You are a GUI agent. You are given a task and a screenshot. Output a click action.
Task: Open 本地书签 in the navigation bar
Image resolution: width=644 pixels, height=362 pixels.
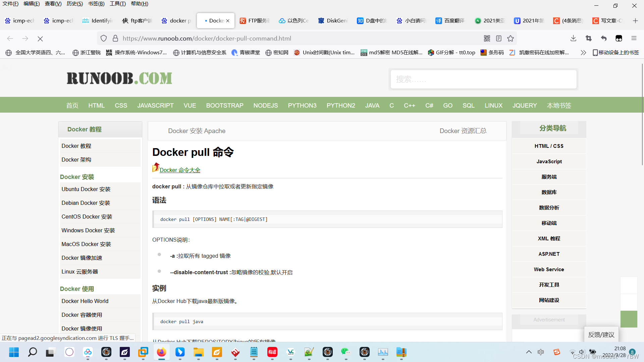559,105
